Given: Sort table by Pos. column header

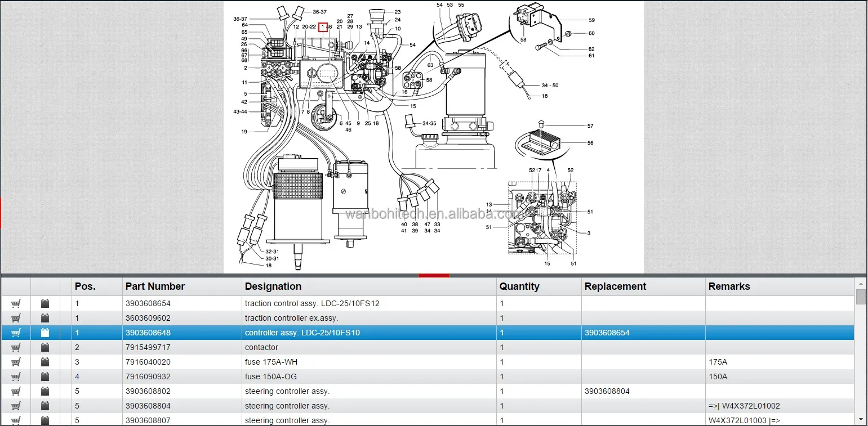Looking at the screenshot, I should coord(97,286).
